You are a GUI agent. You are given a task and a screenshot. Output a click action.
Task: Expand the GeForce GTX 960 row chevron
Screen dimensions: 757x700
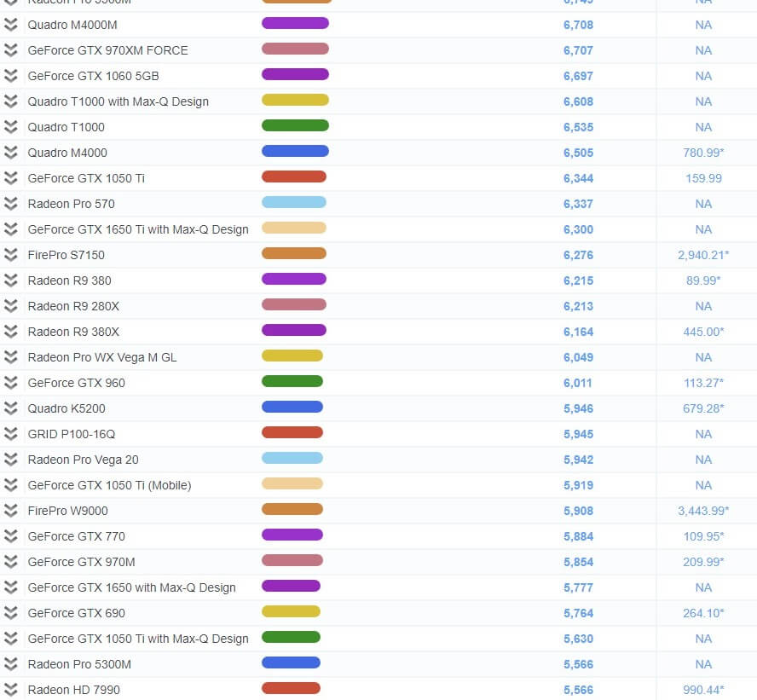click(x=10, y=383)
